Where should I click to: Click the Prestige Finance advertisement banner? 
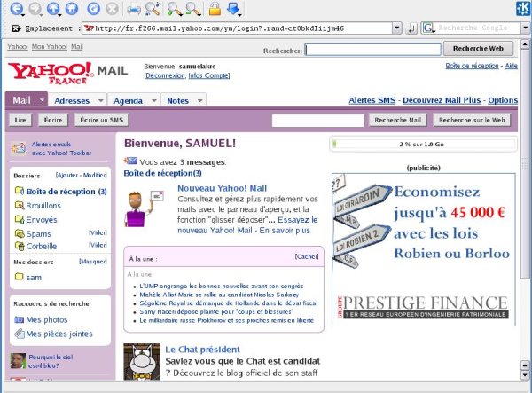point(424,249)
